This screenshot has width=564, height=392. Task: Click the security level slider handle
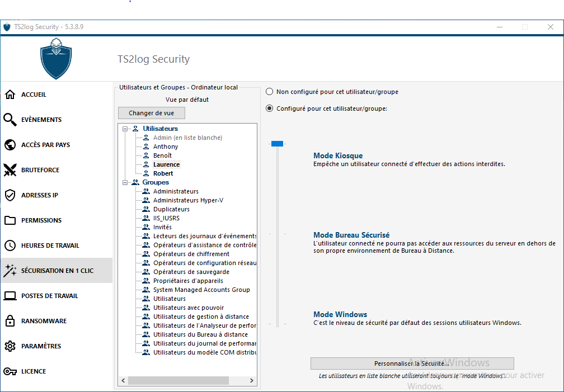[x=278, y=144]
